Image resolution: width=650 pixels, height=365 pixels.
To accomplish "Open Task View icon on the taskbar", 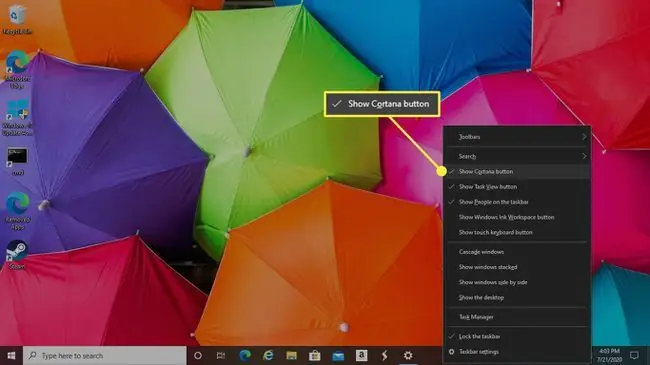I will click(x=221, y=355).
